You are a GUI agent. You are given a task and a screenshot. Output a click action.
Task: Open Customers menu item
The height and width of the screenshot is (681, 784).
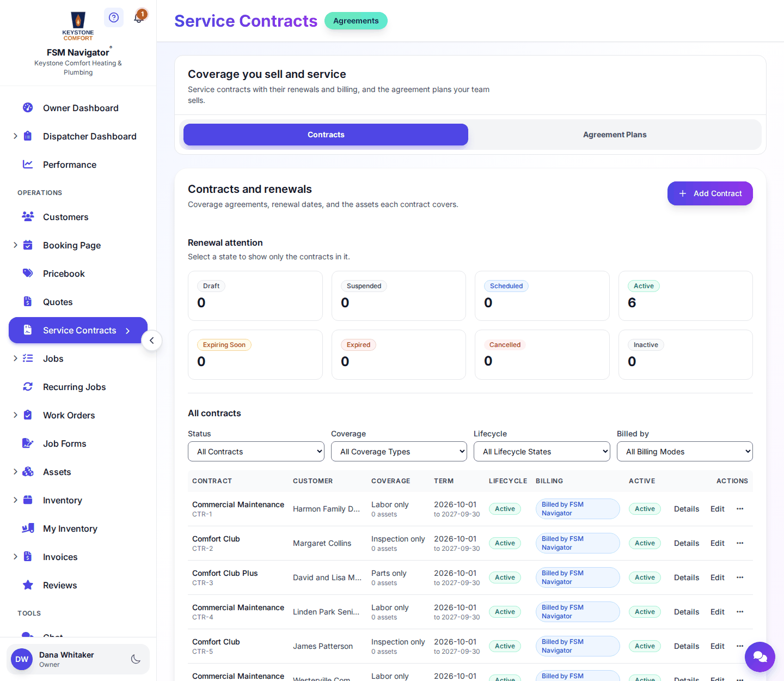[78, 217]
